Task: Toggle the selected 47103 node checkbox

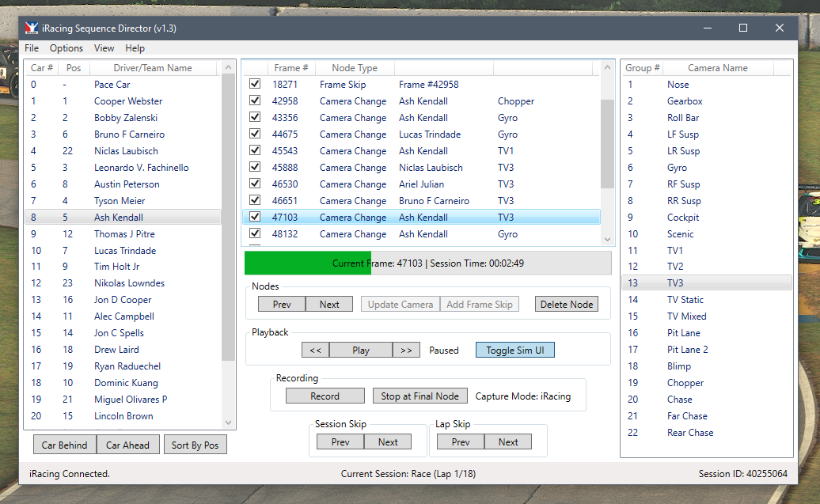Action: (255, 217)
